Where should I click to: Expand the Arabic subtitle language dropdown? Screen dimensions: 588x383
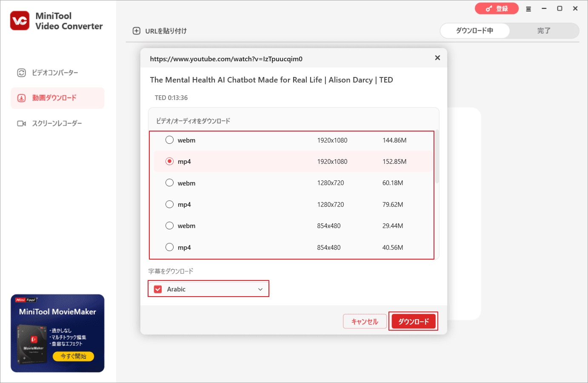pos(260,289)
